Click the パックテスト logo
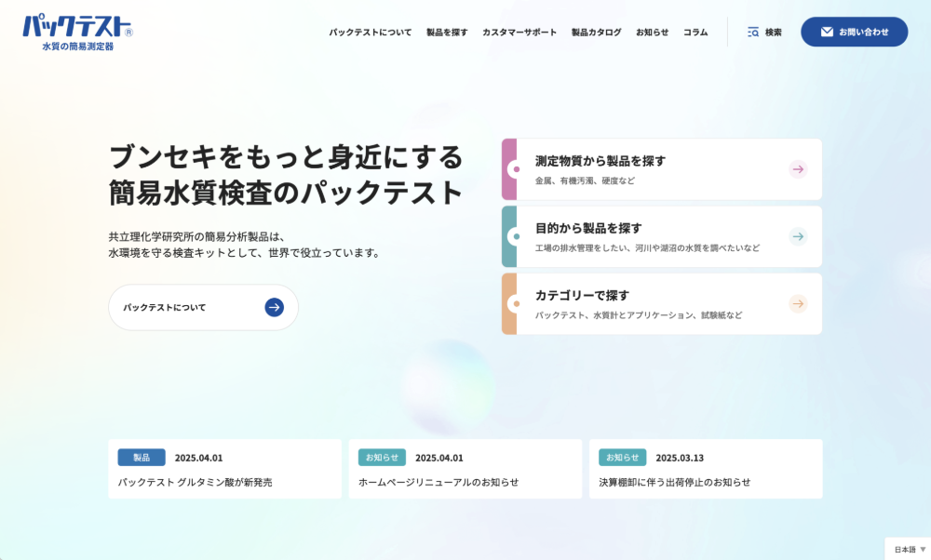931x560 pixels. coord(77,32)
